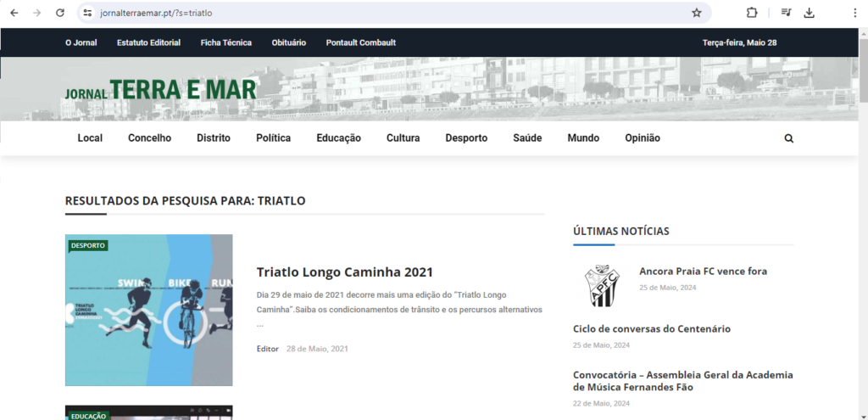Click Jornal Terra e Mar logo
This screenshot has width=868, height=420.
pyautogui.click(x=160, y=90)
